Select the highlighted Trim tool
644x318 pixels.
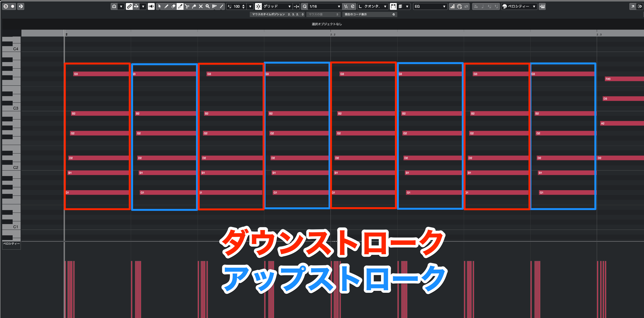180,6
